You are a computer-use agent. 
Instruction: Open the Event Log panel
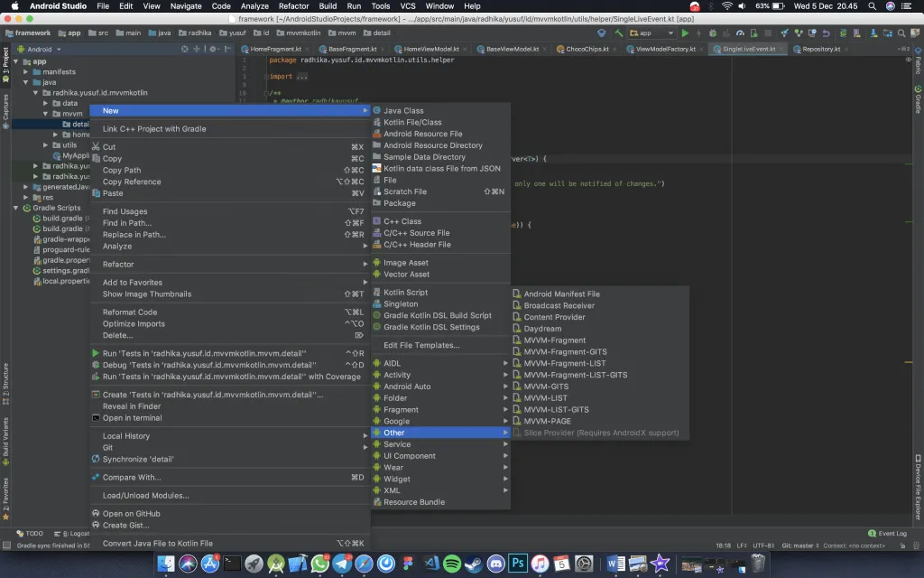pos(887,533)
